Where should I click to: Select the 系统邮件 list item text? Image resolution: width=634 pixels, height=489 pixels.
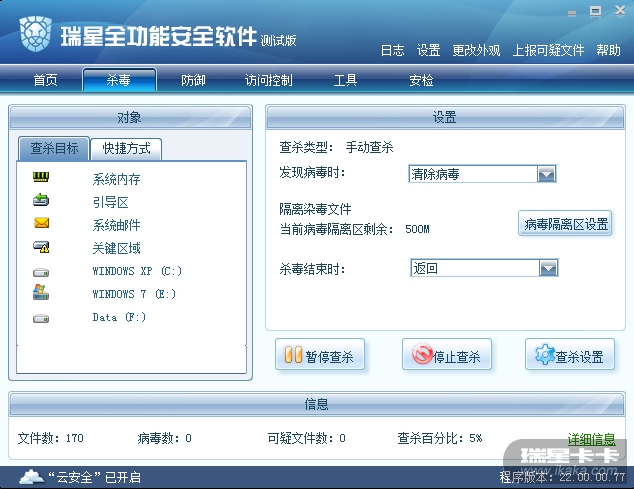[x=116, y=225]
